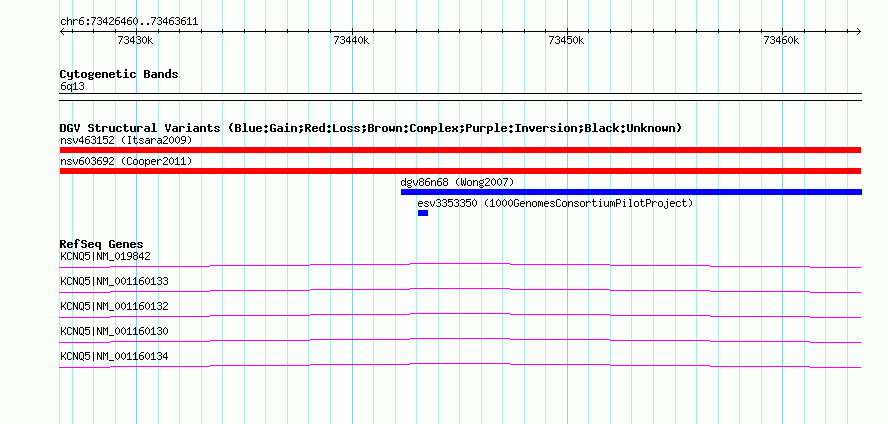Select the red nsv463152 loss bar
890x424 pixels.
tap(460, 150)
